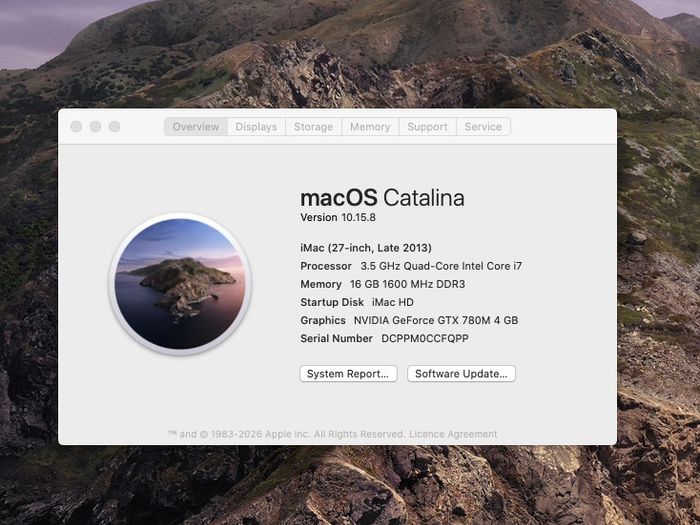Click the macOS Catalina title
The height and width of the screenshot is (525, 700).
(x=382, y=198)
